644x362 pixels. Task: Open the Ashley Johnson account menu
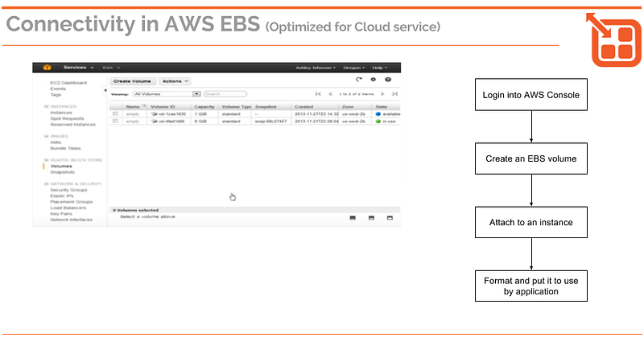(316, 68)
